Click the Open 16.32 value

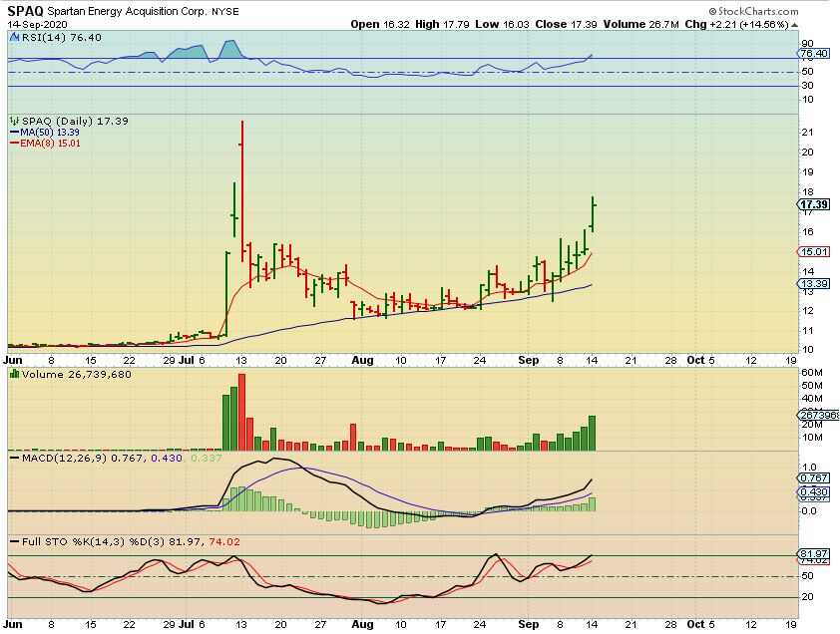tap(381, 24)
